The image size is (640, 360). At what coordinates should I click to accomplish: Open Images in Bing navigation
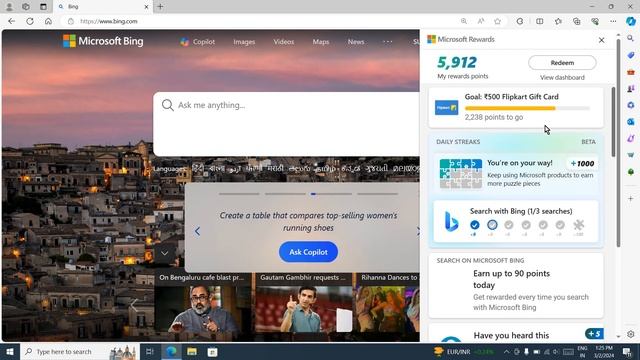point(244,42)
